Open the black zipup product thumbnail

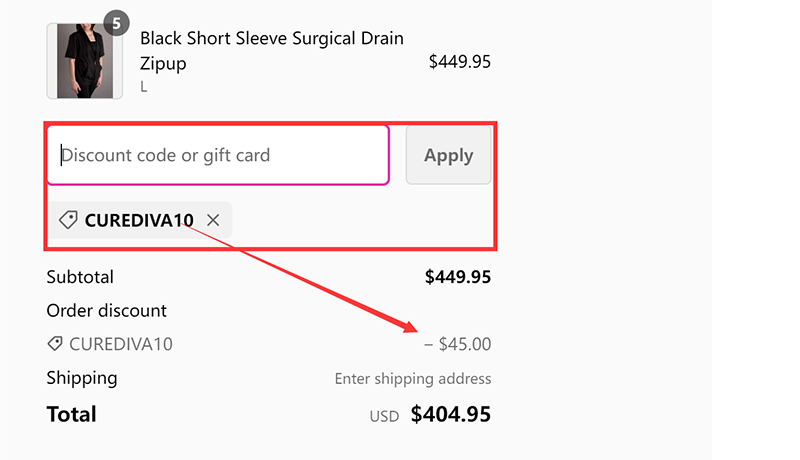tap(84, 61)
